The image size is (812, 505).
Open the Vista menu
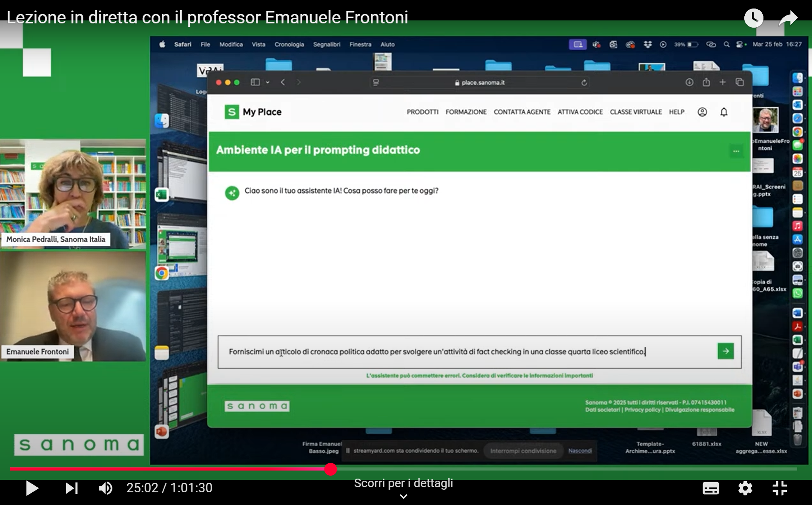coord(258,44)
